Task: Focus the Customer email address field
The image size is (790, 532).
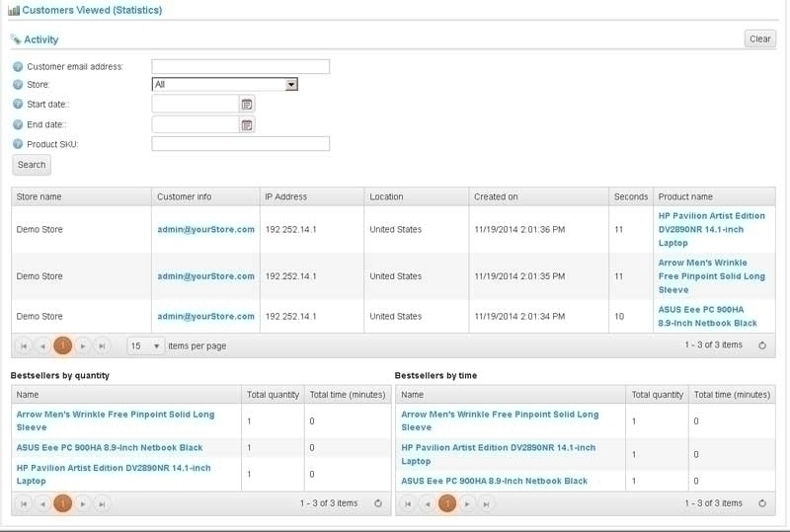Action: point(240,66)
